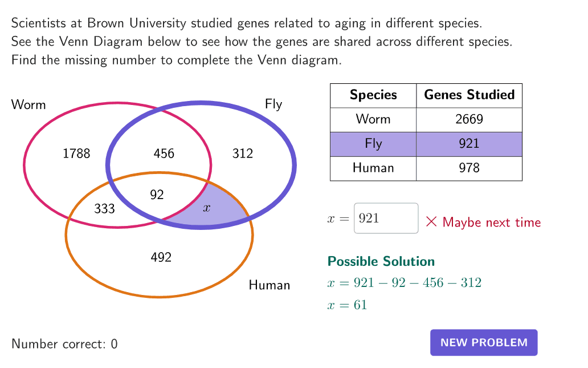The width and height of the screenshot is (588, 368).
Task: Click the number 333 in Worm-Human overlap
Action: pos(105,209)
